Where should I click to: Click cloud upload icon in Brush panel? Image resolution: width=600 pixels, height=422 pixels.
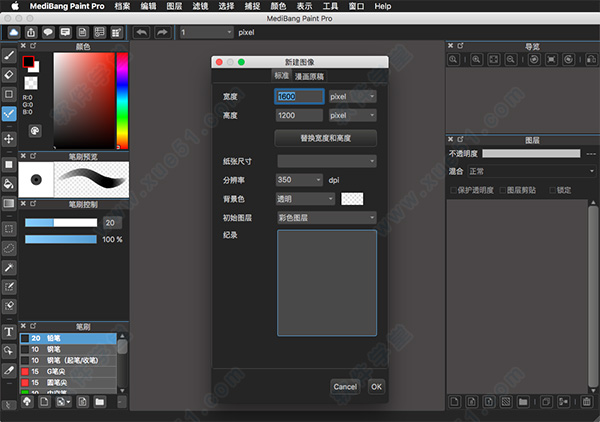pos(27,402)
